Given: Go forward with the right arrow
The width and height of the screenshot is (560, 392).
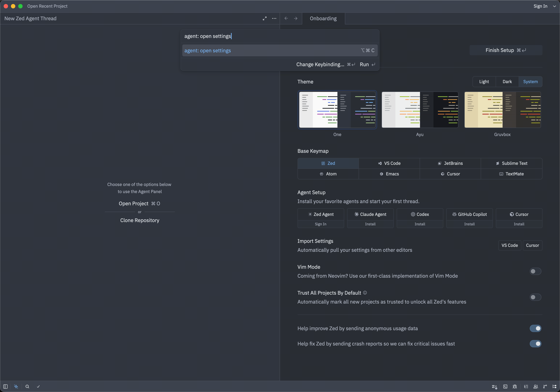Looking at the screenshot, I should 296,19.
